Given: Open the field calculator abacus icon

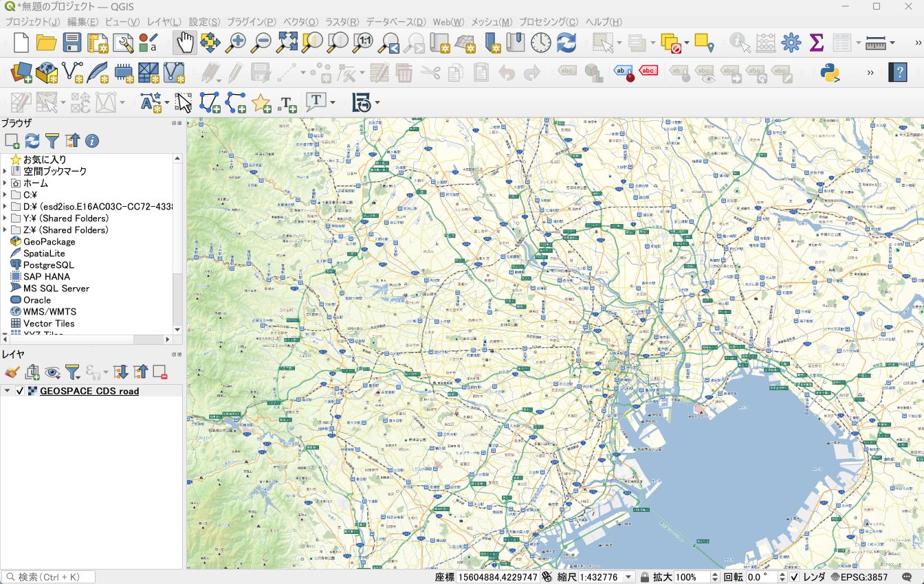Looking at the screenshot, I should coord(765,43).
